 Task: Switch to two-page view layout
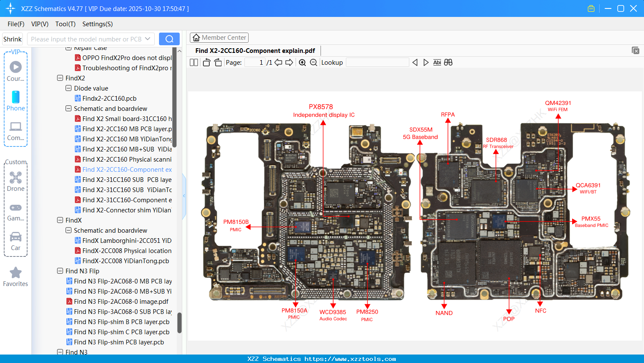[193, 62]
